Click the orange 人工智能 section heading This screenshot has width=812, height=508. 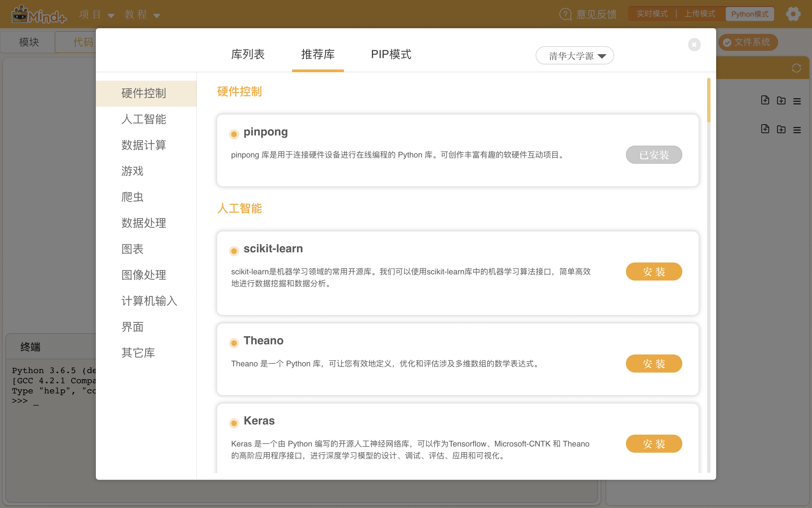(240, 208)
